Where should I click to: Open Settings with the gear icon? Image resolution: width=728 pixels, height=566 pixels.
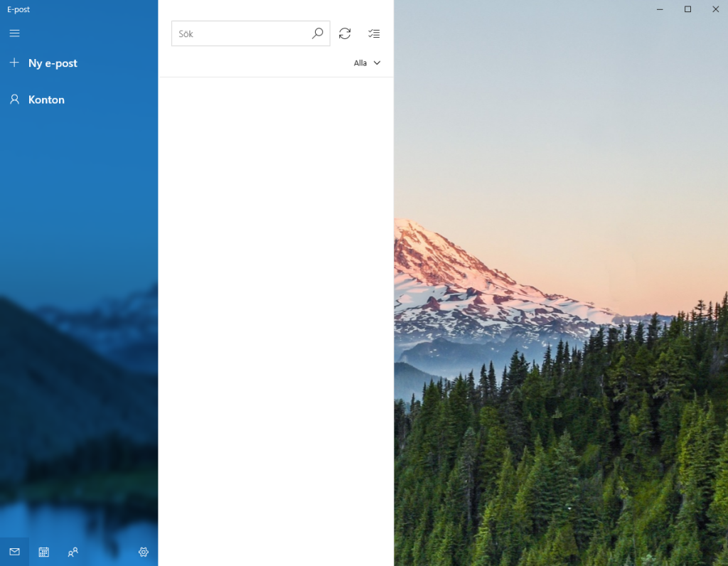tap(144, 552)
